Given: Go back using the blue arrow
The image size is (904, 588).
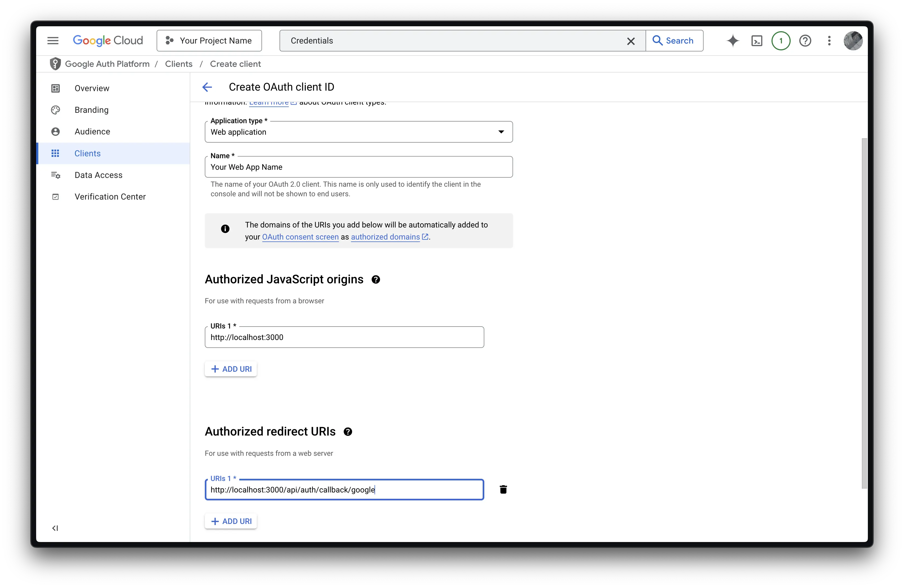Looking at the screenshot, I should pos(207,87).
